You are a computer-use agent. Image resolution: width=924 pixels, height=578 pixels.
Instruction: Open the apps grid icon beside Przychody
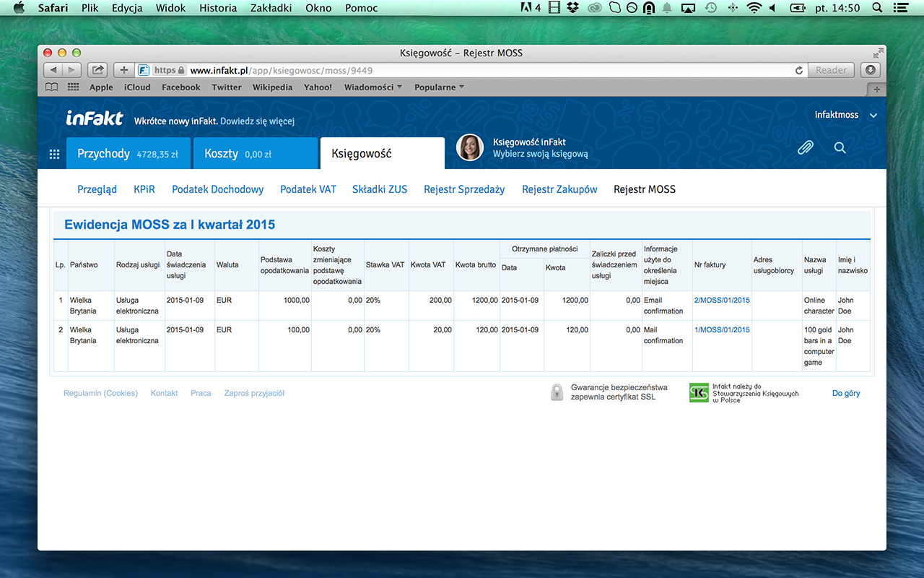tap(54, 154)
